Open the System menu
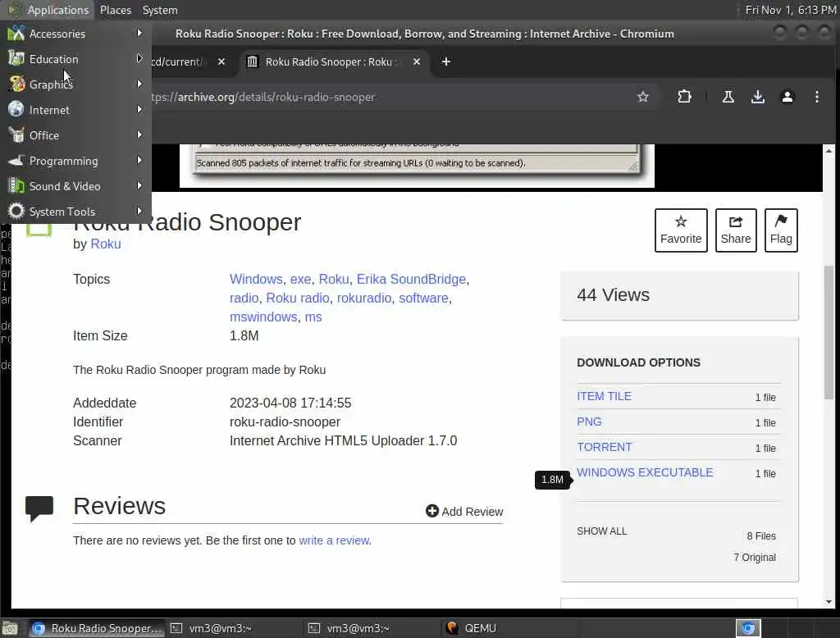Image resolution: width=840 pixels, height=638 pixels. (x=160, y=10)
